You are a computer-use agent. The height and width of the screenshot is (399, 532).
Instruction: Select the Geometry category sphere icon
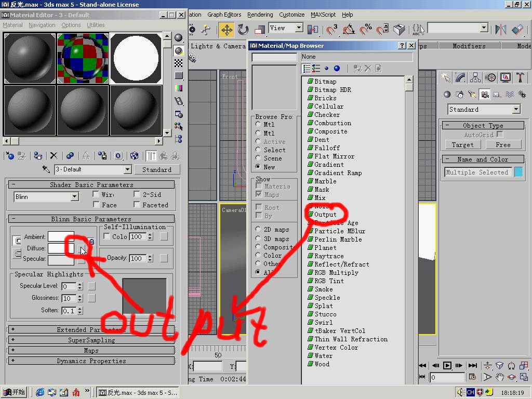[447, 95]
